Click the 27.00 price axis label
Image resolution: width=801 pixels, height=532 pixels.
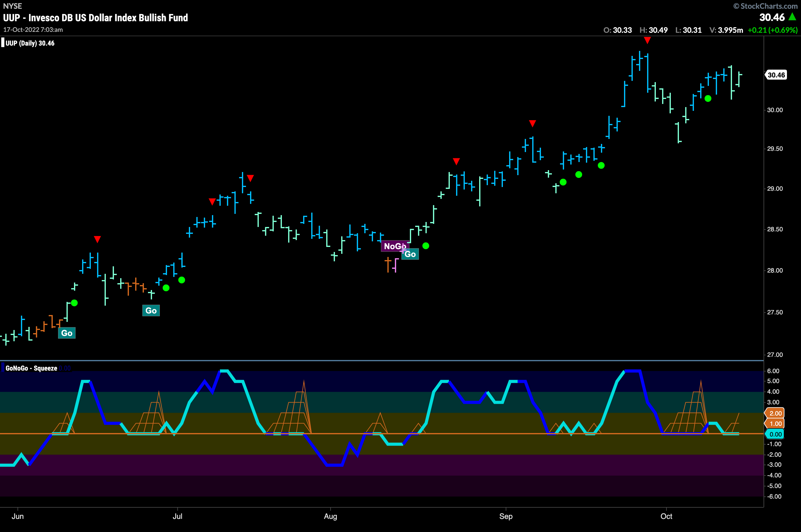[775, 355]
